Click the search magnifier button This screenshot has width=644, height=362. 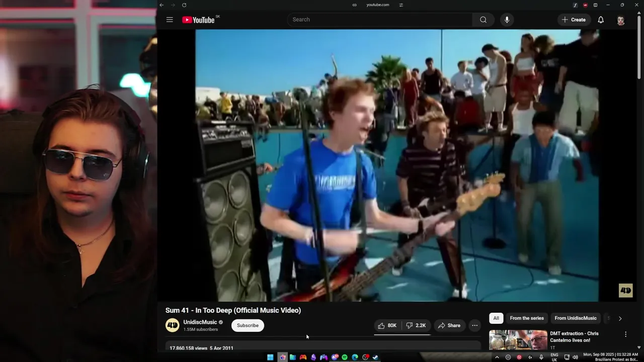pyautogui.click(x=483, y=20)
